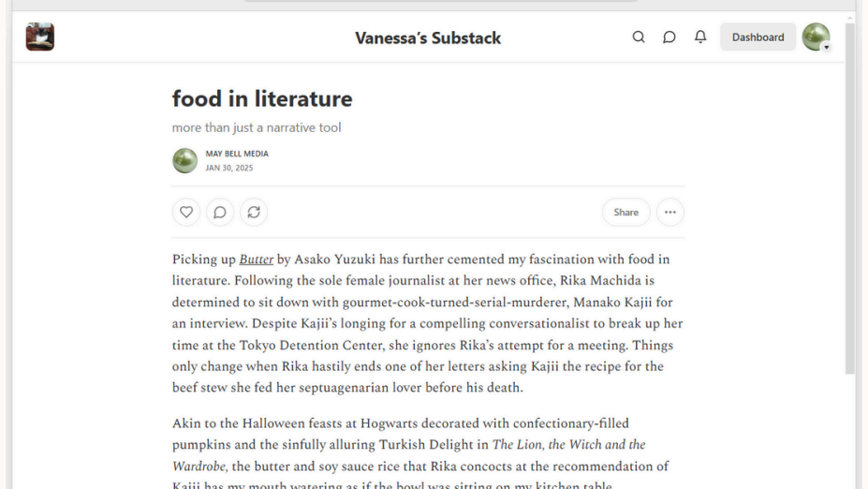Follow the underlined Butter book link

tap(257, 259)
